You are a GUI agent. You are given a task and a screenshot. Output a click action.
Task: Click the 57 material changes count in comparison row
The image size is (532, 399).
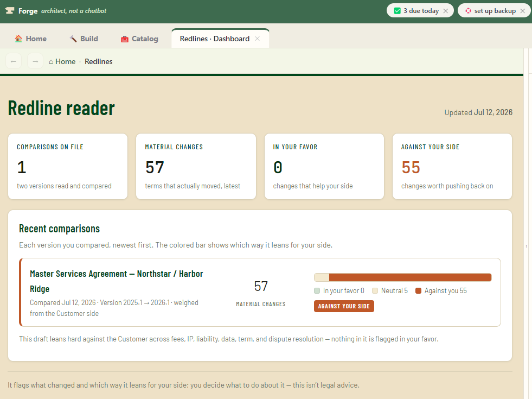(x=261, y=286)
